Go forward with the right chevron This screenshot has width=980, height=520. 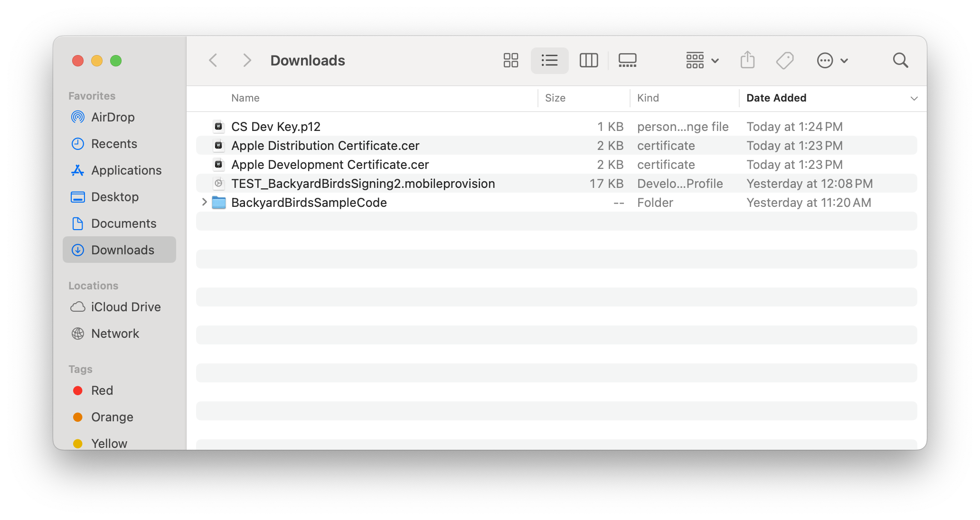coord(247,60)
